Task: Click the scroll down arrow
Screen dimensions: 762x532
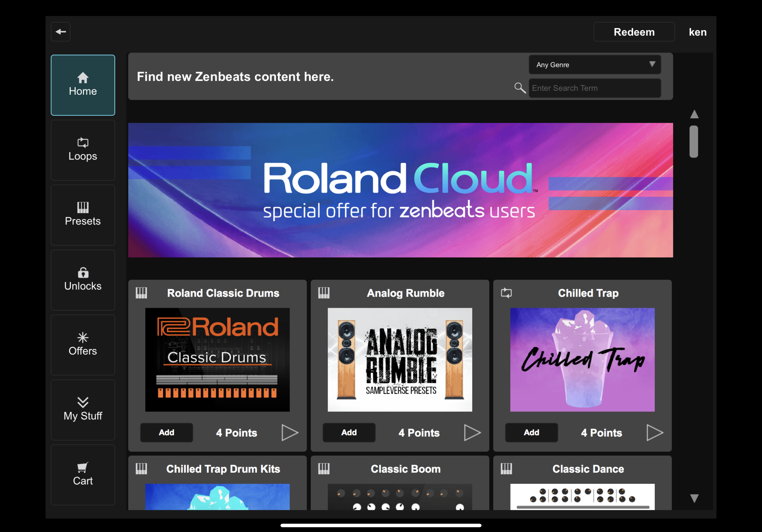Action: coord(694,498)
